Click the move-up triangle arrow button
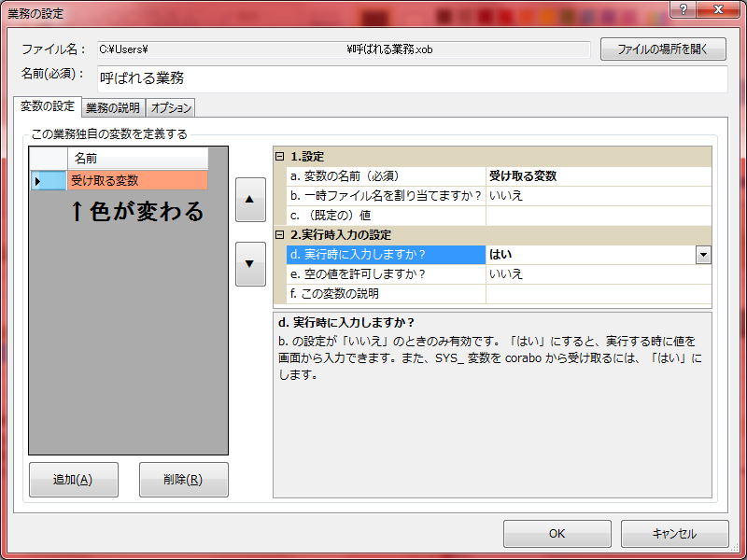 tap(250, 200)
